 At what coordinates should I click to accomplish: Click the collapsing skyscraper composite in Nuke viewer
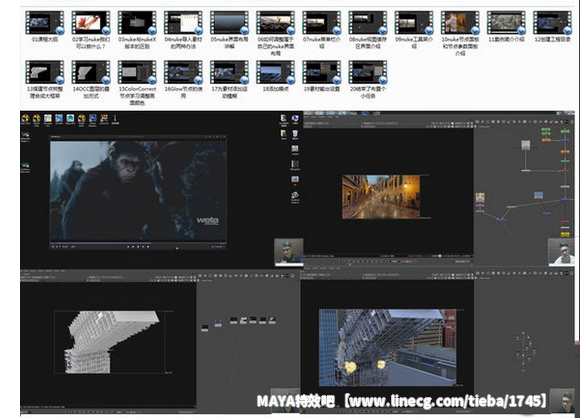click(387, 347)
